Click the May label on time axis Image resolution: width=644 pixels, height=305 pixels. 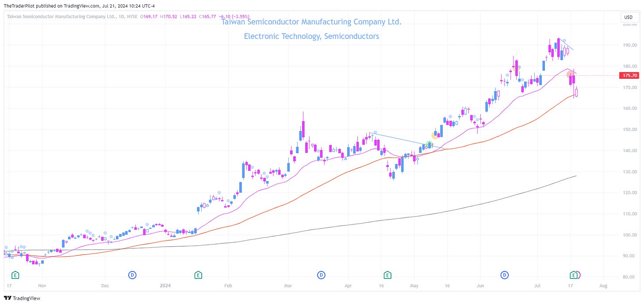point(414,286)
